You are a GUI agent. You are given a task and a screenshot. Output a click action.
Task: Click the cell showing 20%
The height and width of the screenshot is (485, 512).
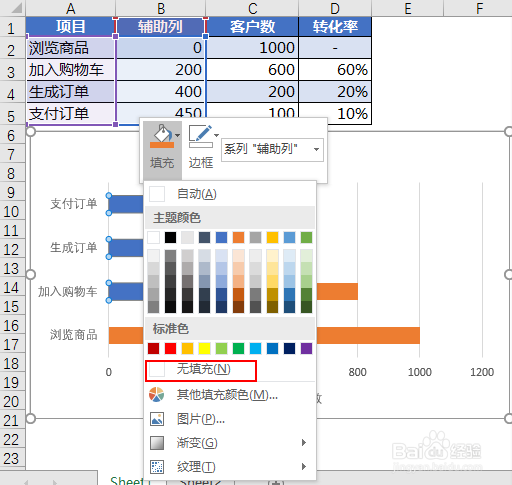tap(335, 92)
